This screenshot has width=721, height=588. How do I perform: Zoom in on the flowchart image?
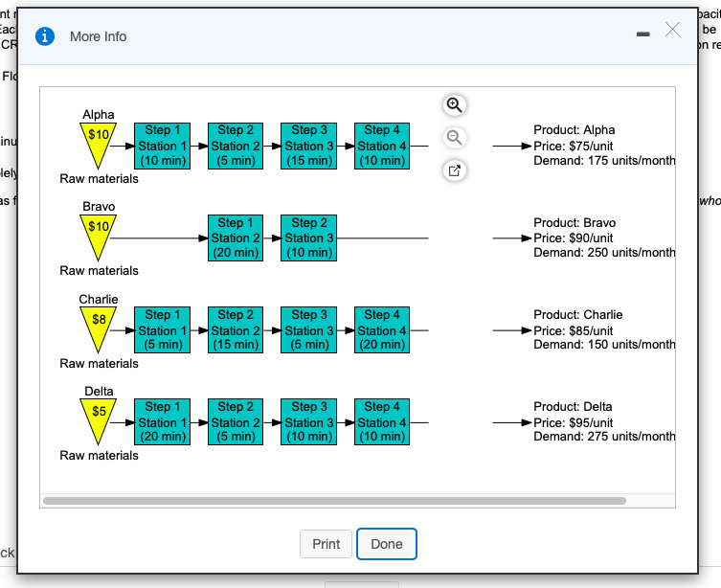click(x=454, y=104)
